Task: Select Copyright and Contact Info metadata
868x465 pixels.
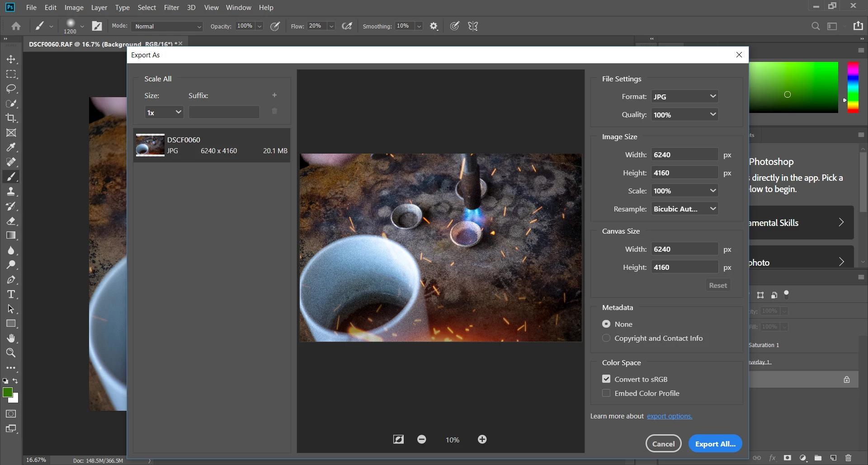Action: (606, 338)
